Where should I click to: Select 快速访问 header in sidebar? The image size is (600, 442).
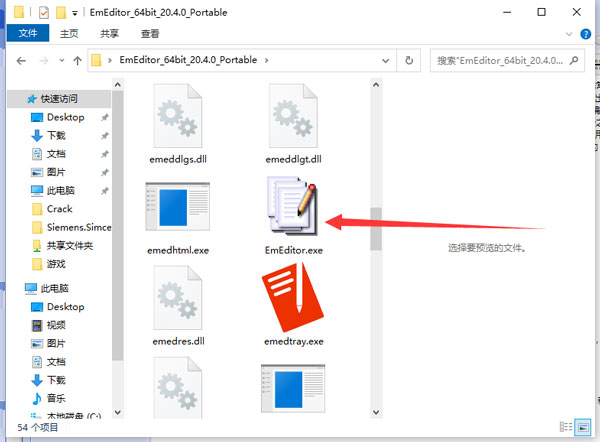59,99
